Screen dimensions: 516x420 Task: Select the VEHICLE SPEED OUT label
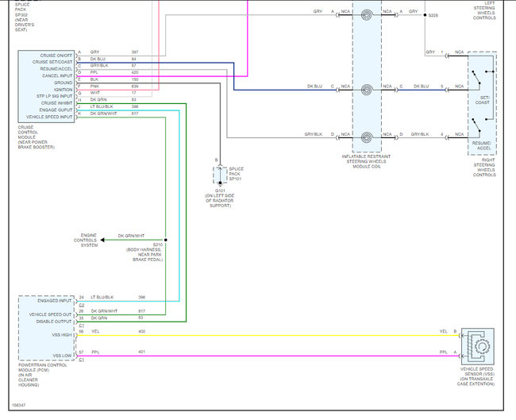(x=50, y=314)
